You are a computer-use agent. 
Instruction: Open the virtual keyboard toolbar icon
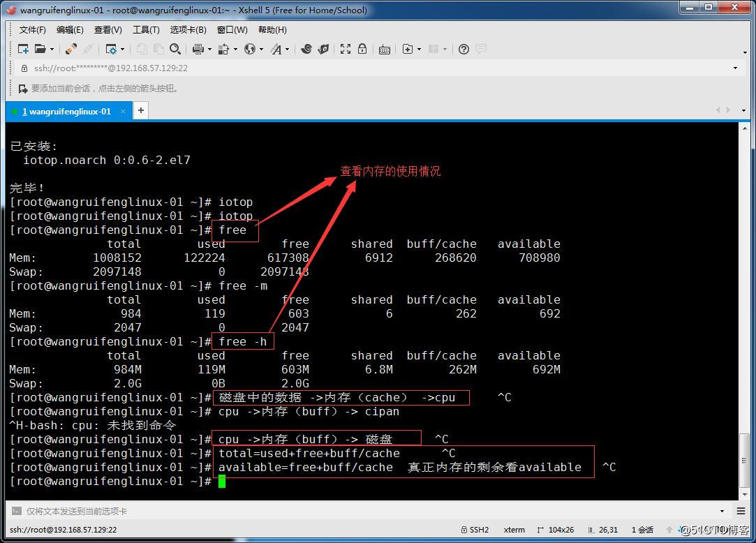(x=384, y=49)
